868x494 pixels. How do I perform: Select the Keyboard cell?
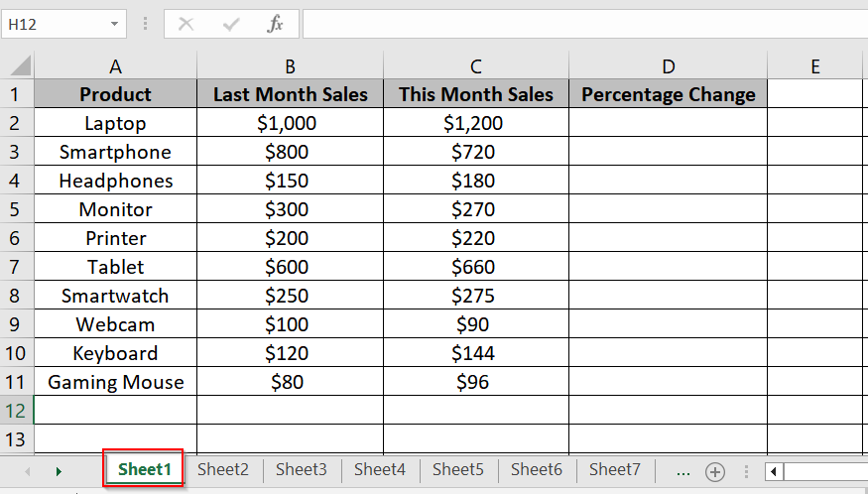pyautogui.click(x=115, y=353)
